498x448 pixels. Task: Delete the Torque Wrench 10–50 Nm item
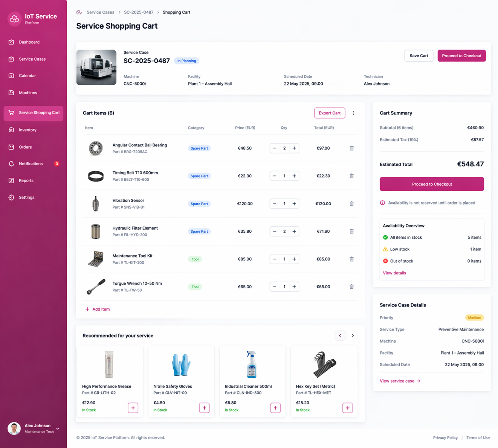(x=351, y=286)
